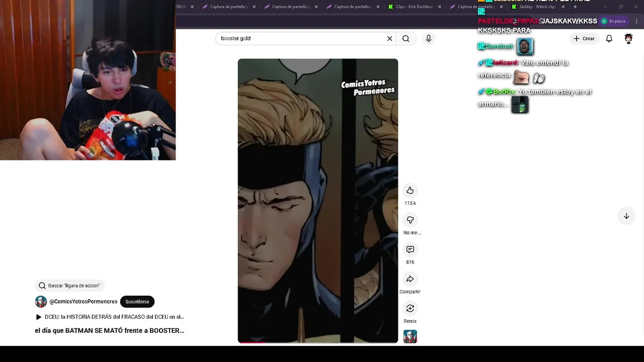
Task: Open the account avatar menu
Action: [x=628, y=38]
